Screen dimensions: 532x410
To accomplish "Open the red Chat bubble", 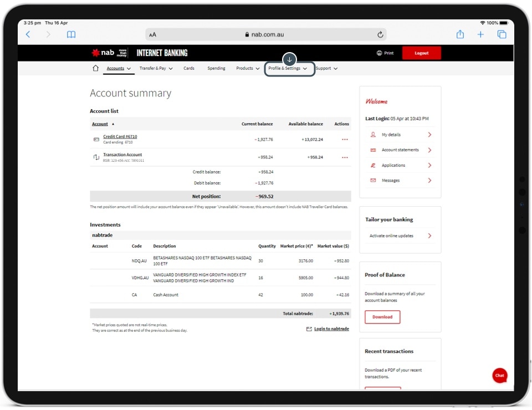I will (499, 375).
